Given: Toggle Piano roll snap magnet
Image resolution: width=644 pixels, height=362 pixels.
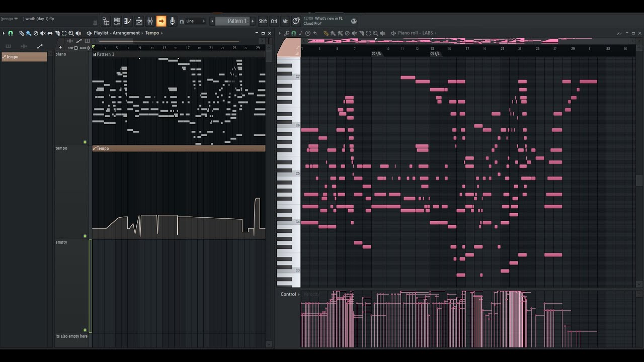Looking at the screenshot, I should (x=294, y=33).
